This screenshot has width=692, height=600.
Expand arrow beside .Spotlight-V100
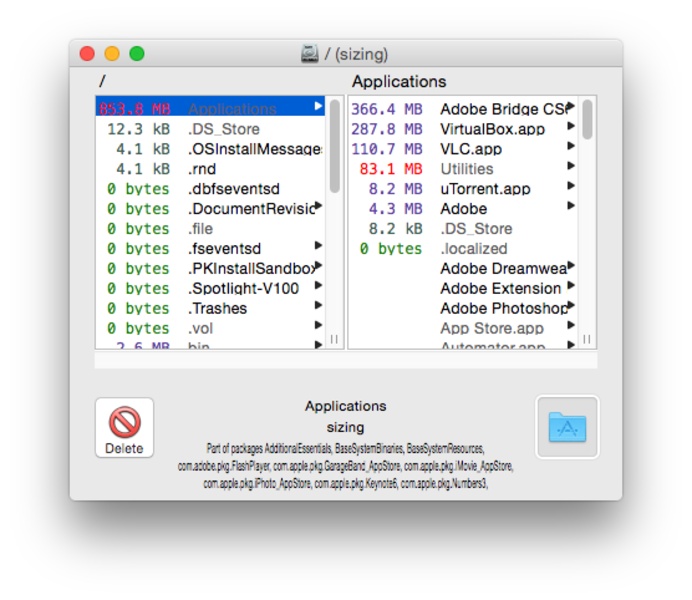(318, 285)
